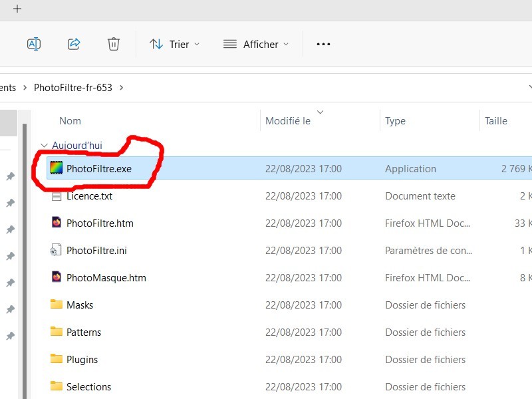Open a new tab with plus button
This screenshot has height=399, width=532.
coord(17,9)
